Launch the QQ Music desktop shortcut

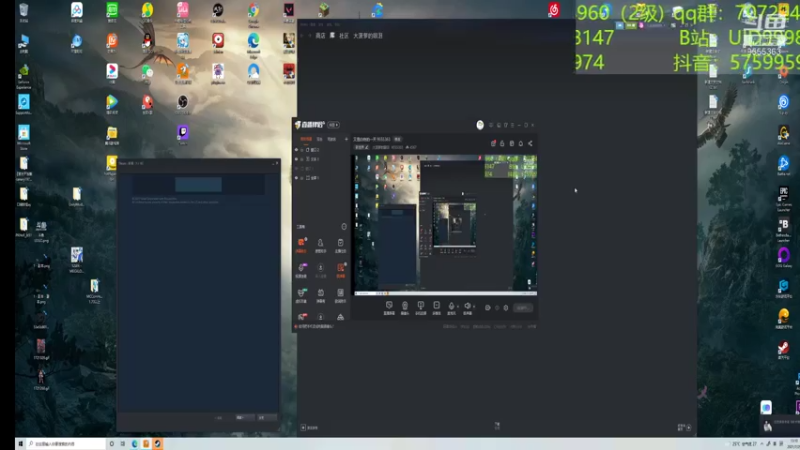(x=147, y=10)
